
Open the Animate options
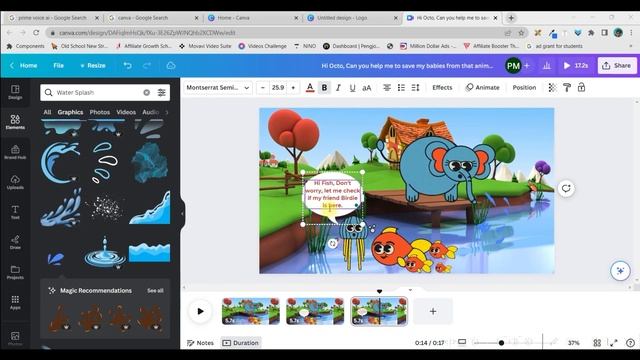pyautogui.click(x=482, y=87)
